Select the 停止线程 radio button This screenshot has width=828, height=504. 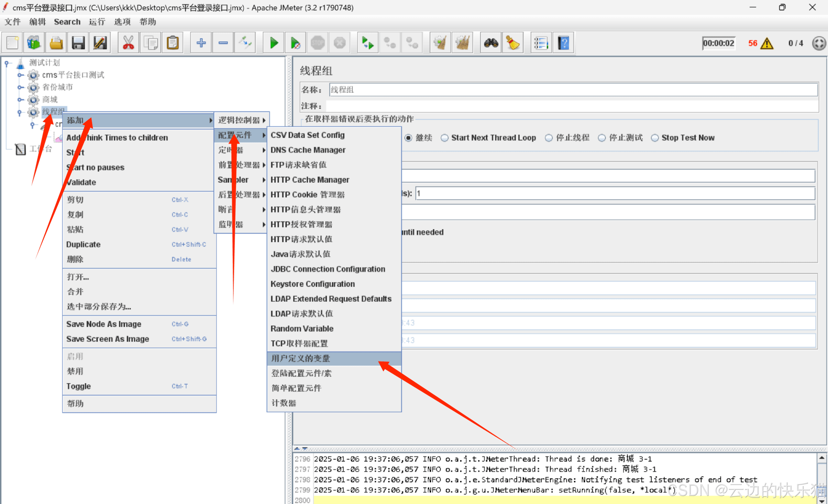point(549,138)
